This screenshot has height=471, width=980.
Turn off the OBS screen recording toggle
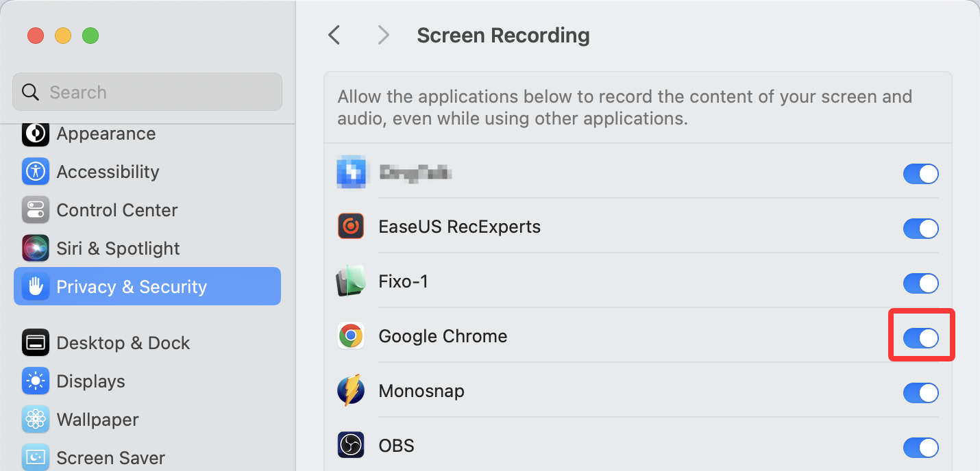pyautogui.click(x=921, y=448)
